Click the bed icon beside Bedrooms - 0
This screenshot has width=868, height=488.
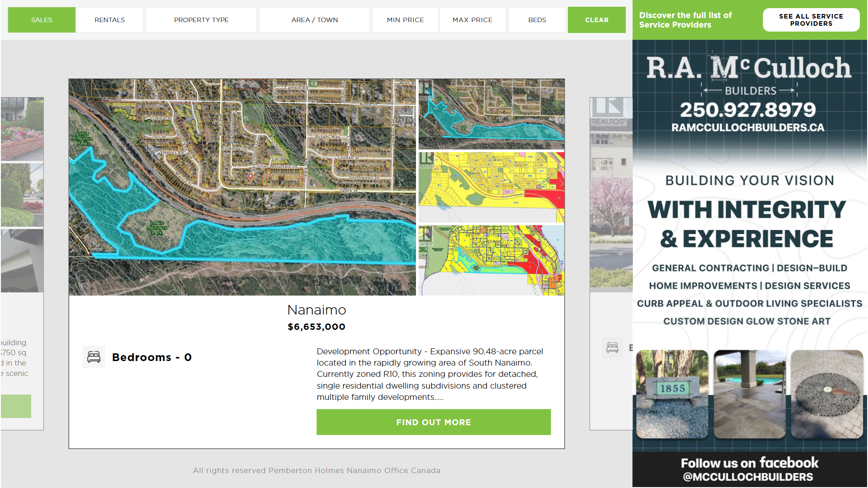(x=94, y=357)
